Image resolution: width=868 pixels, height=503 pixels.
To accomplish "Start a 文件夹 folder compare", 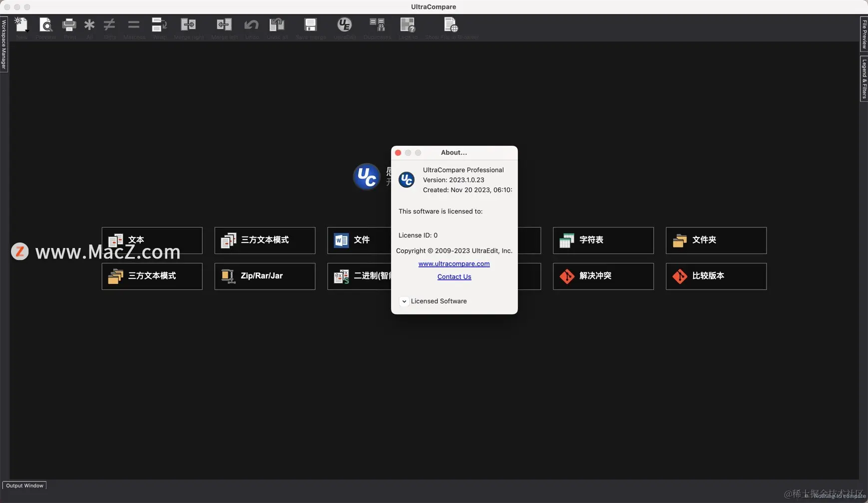I will pyautogui.click(x=716, y=241).
